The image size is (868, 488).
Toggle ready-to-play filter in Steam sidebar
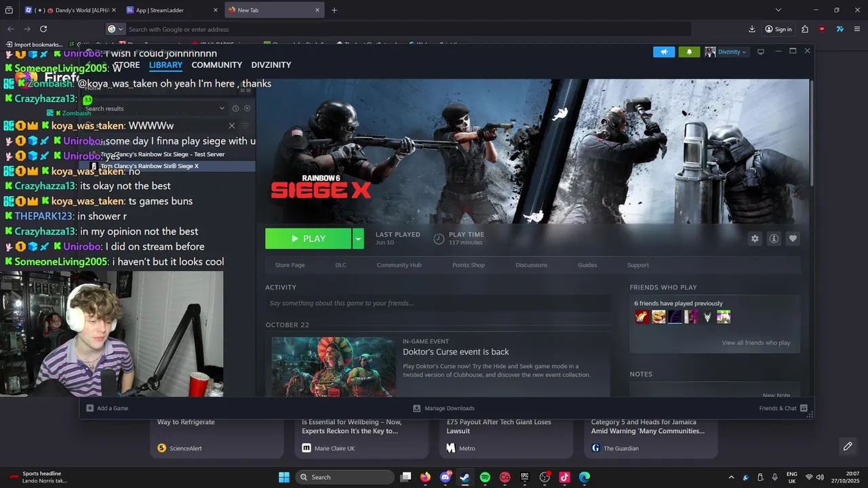[247, 108]
